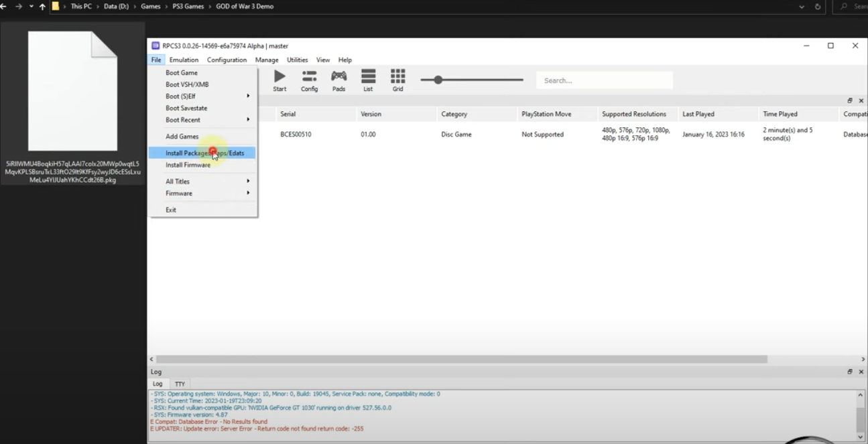Sort game list by Version column
Viewport: 868px width, 444px height.
[x=395, y=115]
